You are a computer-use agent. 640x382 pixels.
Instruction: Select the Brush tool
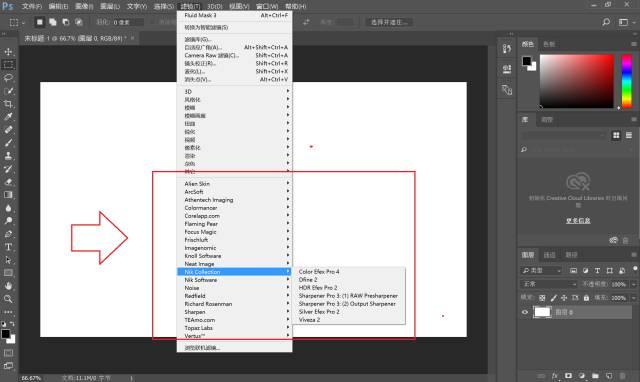tap(8, 143)
